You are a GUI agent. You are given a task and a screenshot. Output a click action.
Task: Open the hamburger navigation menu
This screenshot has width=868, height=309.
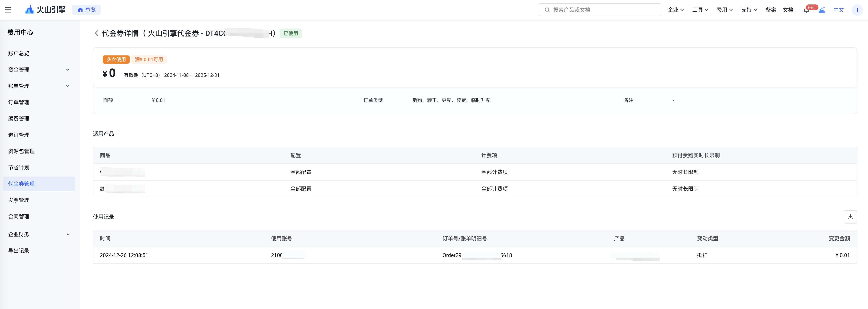[8, 10]
